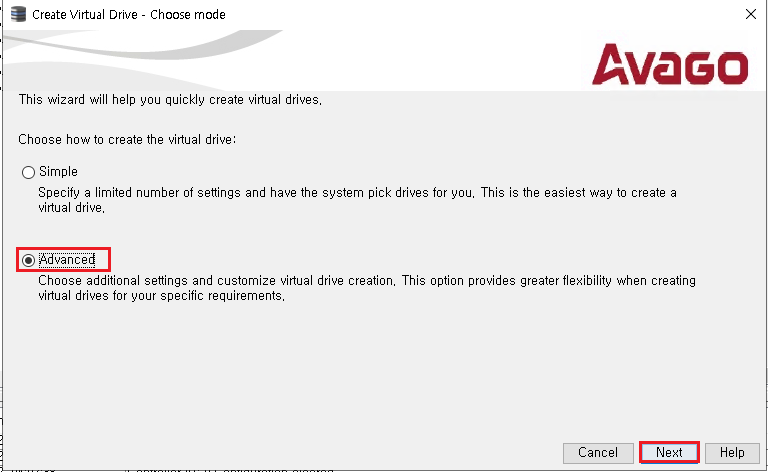Proceed with the Next button
The height and width of the screenshot is (472, 768).
[669, 452]
